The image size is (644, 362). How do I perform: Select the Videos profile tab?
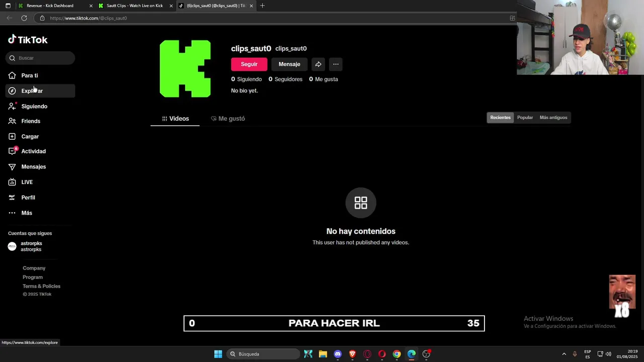pyautogui.click(x=175, y=119)
